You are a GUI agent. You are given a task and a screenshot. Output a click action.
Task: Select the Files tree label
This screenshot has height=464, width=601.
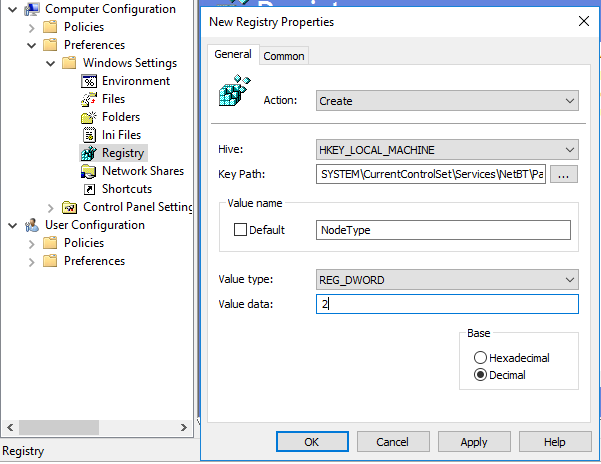pos(113,99)
